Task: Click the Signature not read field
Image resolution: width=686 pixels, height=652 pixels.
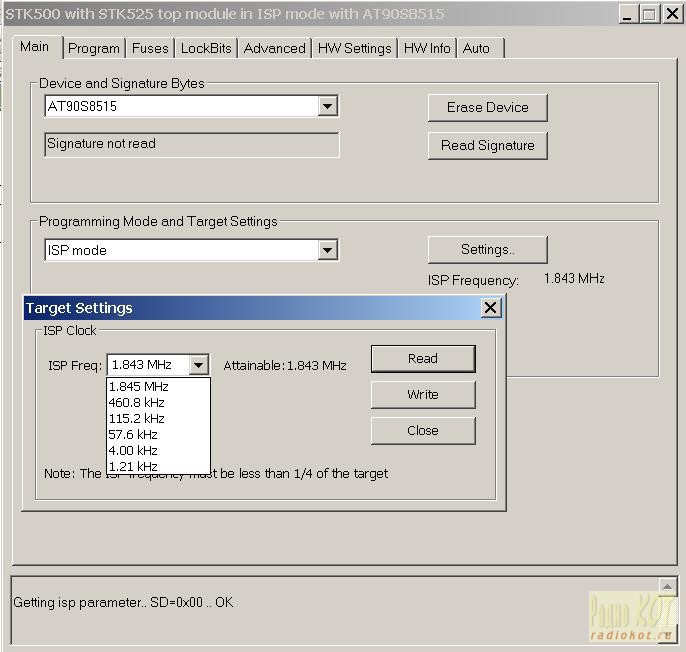Action: tap(192, 144)
